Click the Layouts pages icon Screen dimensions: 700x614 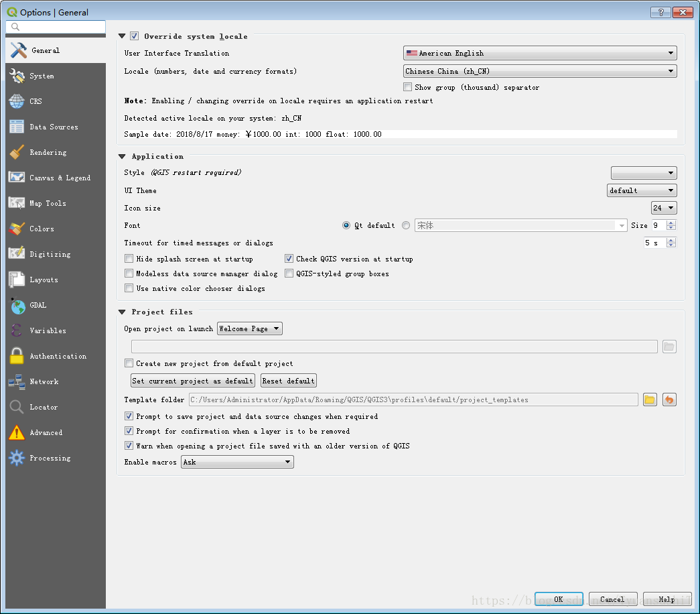(x=17, y=280)
